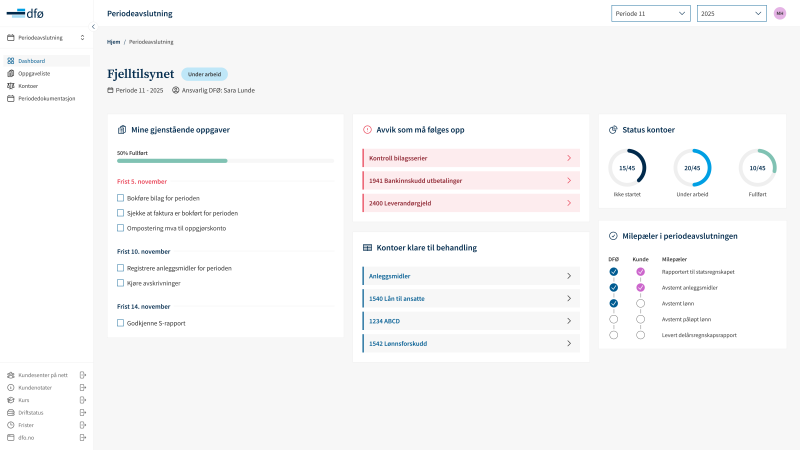The image size is (800, 450).
Task: Open the Periodeavslutning module switcher
Action: 46,38
